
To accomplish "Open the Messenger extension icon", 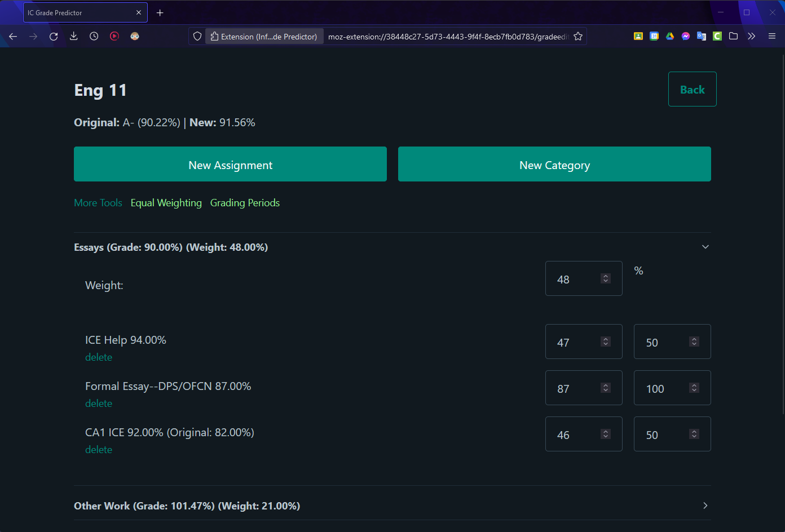I will pos(685,36).
